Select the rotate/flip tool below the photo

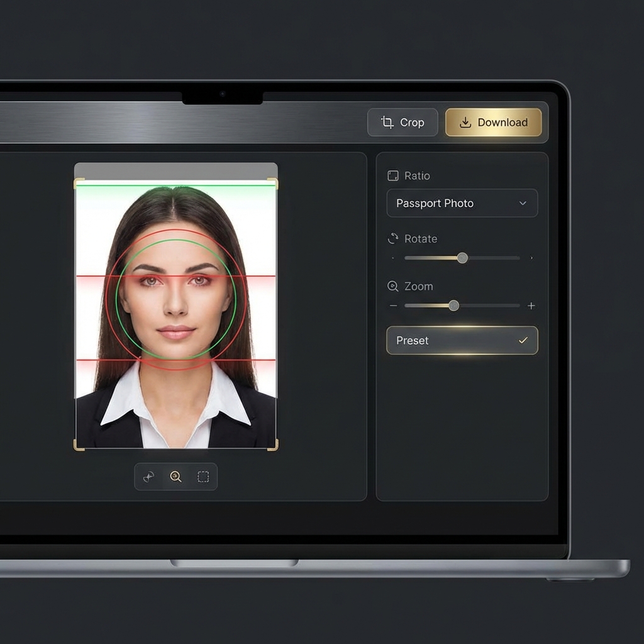[x=149, y=477]
